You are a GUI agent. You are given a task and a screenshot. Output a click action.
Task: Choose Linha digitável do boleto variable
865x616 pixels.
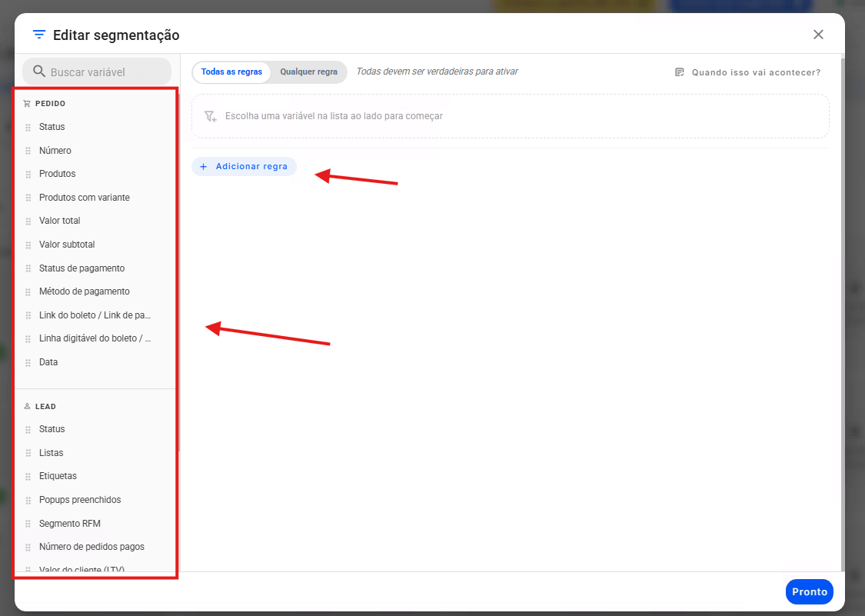click(95, 338)
